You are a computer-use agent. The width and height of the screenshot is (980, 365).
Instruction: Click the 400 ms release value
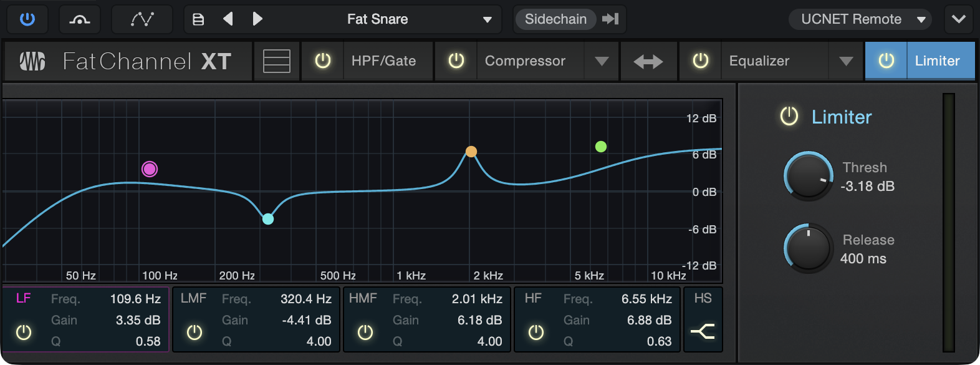[863, 259]
